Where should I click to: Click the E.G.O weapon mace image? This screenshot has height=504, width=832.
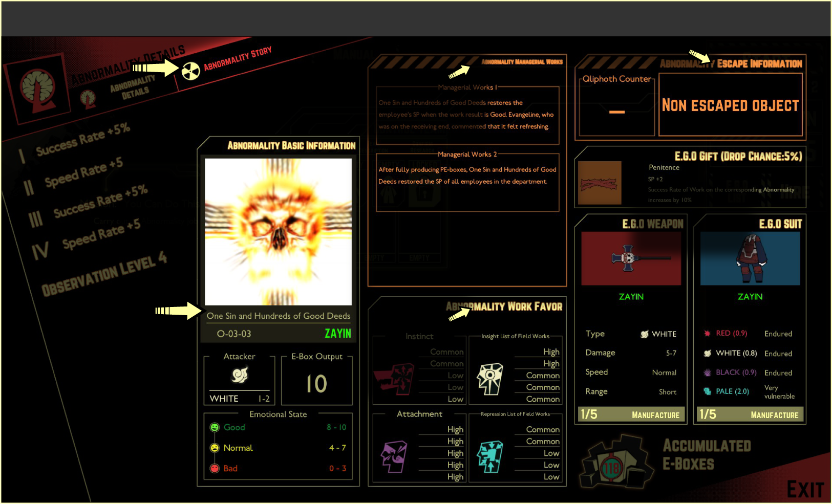(631, 258)
